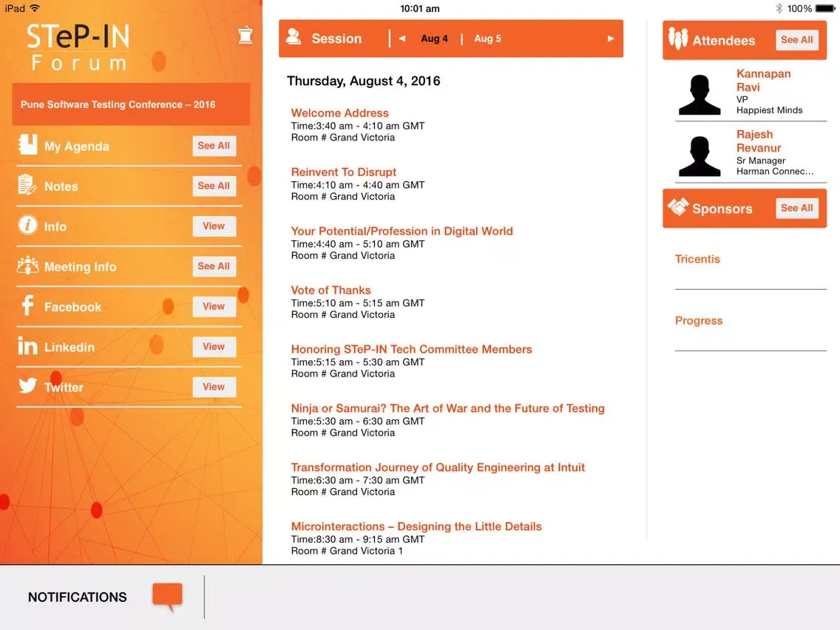Tap the Notes clipboard icon

(27, 185)
